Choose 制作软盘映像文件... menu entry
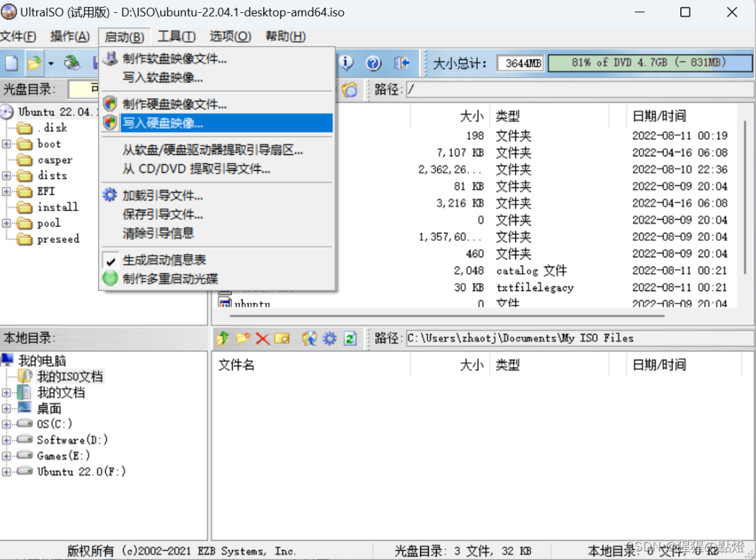Screen dimensions: 756x560 click(217, 59)
